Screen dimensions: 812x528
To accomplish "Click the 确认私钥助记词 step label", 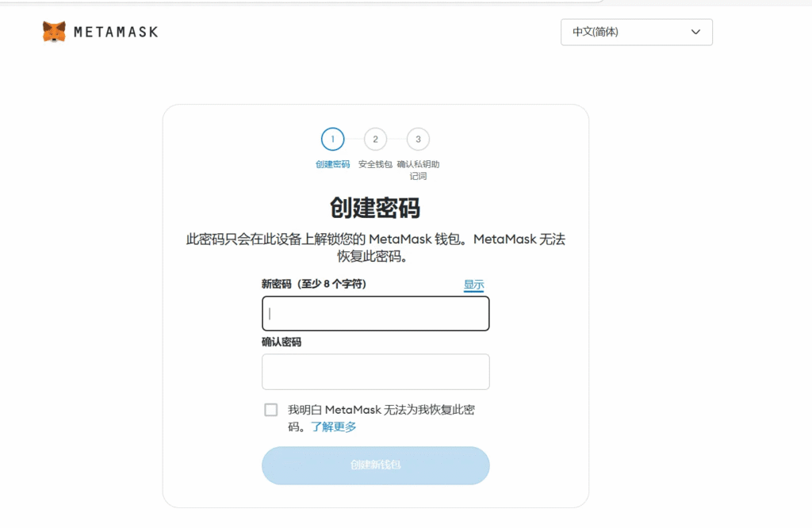I will click(x=418, y=170).
